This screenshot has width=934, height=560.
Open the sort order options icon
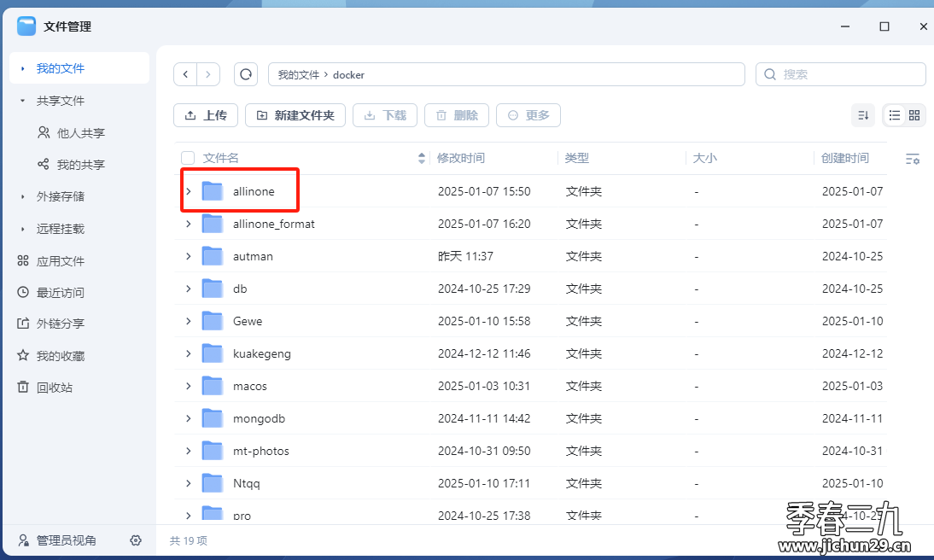[x=863, y=115]
